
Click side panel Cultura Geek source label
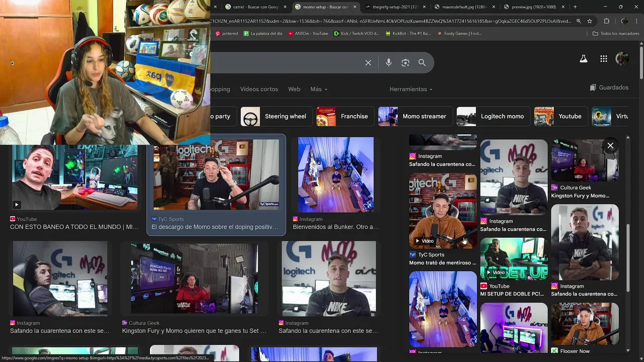click(x=576, y=188)
